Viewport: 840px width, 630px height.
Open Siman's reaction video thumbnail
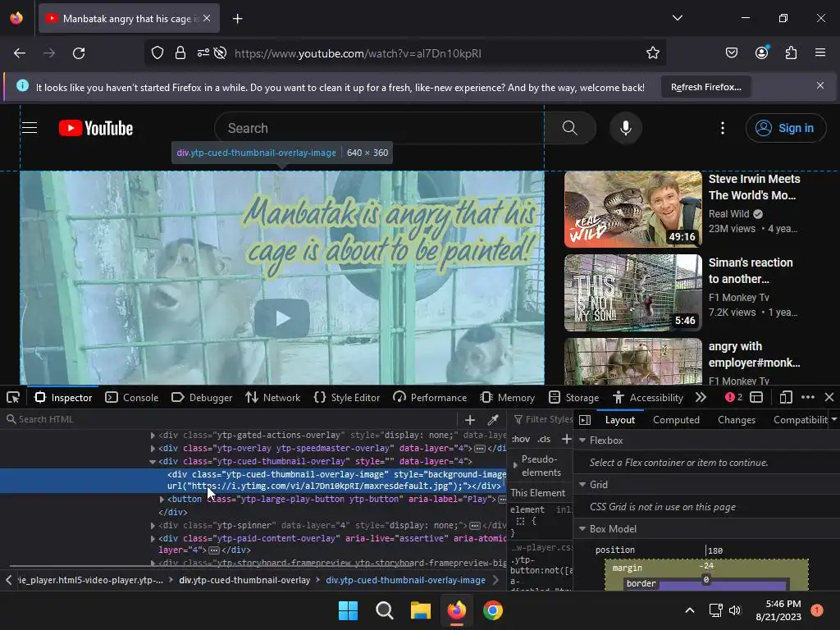coord(633,293)
